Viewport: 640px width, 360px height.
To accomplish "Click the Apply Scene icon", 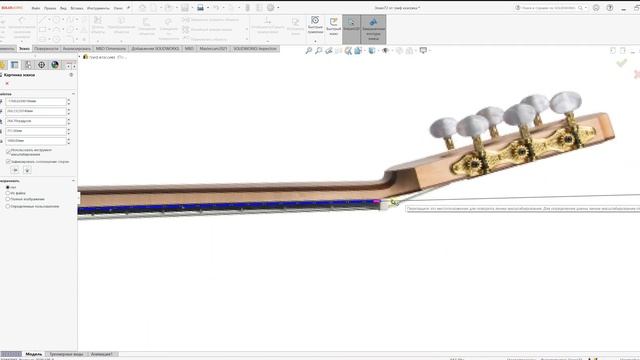I will point(409,51).
